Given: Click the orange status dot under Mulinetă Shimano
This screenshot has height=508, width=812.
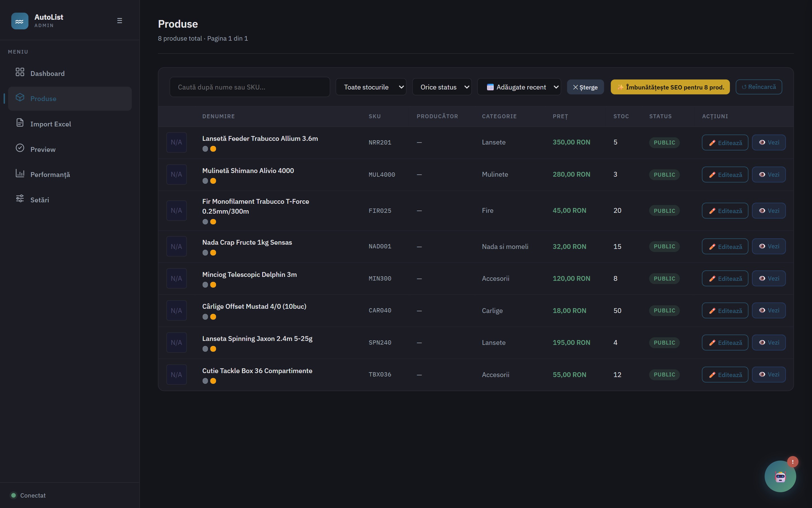Looking at the screenshot, I should point(213,181).
